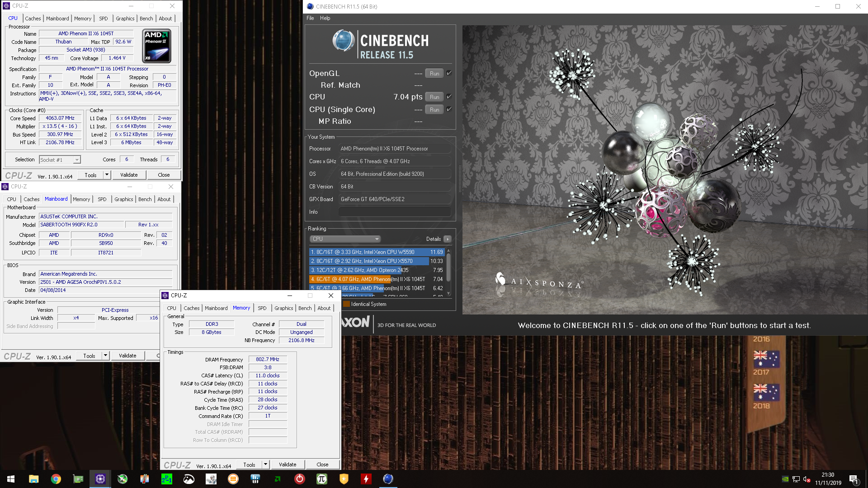Switch to Graphics tab in CPU-Z Memory window
Viewport: 868px width, 488px height.
tap(284, 308)
